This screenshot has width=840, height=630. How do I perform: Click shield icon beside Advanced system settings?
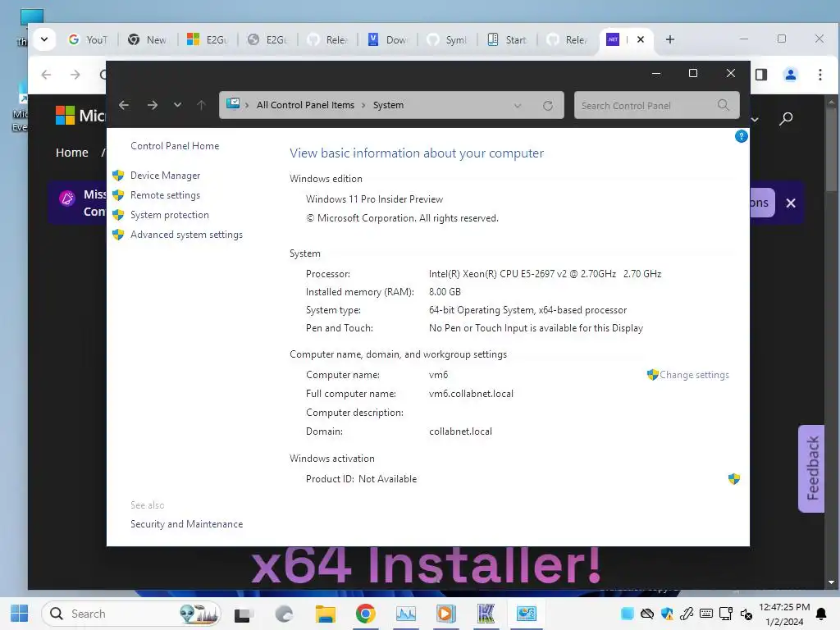coord(118,235)
